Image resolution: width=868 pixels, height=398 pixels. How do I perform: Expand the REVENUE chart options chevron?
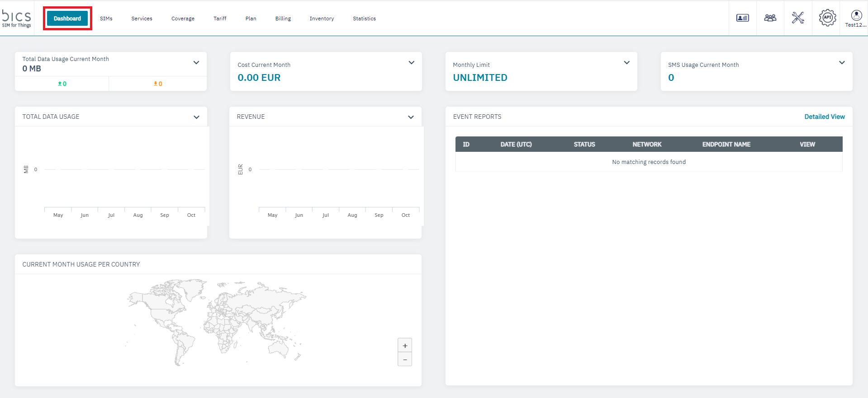(x=411, y=117)
